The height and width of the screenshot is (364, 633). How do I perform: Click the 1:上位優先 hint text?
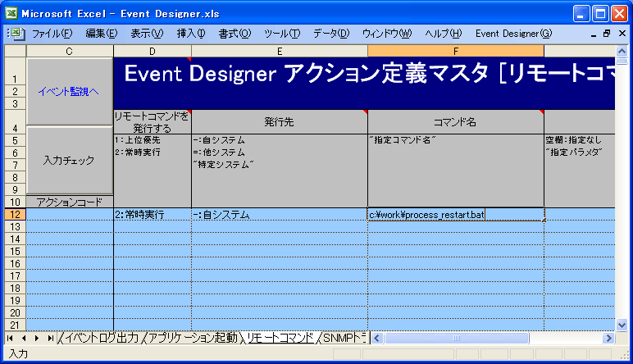(x=137, y=140)
